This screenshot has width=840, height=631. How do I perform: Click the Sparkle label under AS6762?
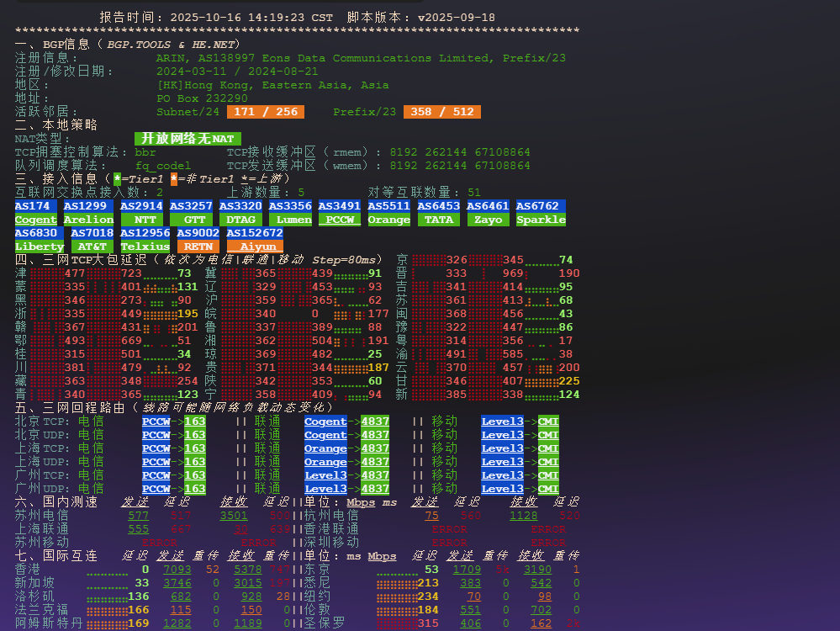541,220
